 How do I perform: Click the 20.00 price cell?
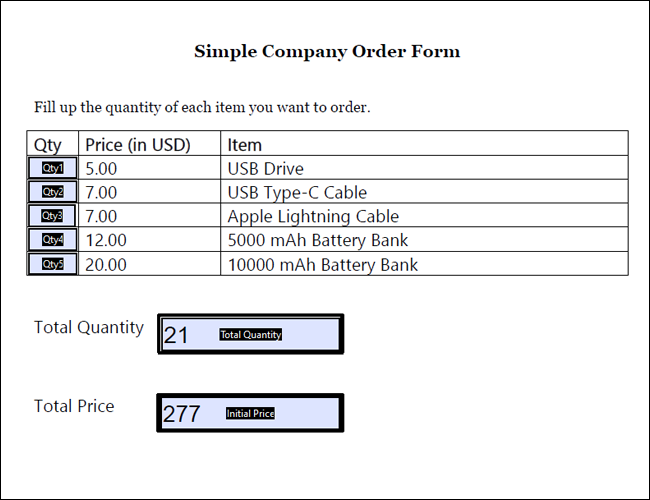coord(106,265)
